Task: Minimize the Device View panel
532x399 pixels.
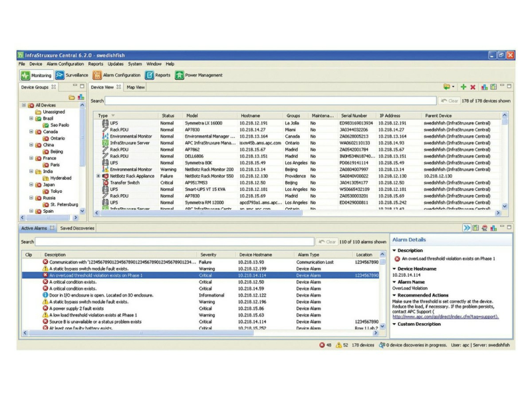Action: point(502,86)
